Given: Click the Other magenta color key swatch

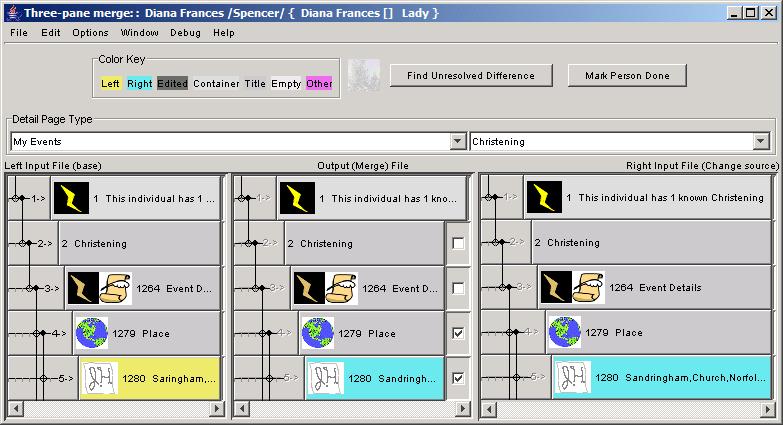Looking at the screenshot, I should coord(319,83).
